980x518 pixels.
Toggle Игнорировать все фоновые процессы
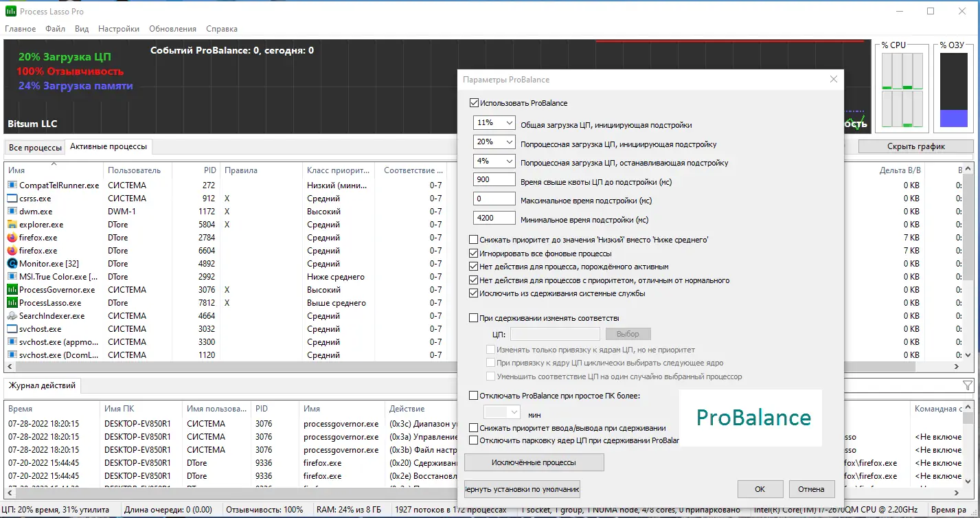[x=474, y=254]
